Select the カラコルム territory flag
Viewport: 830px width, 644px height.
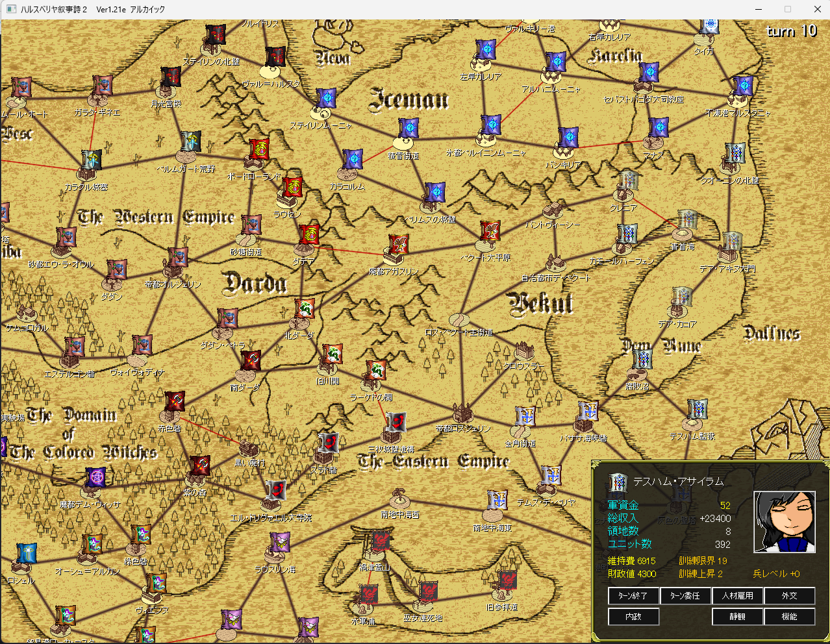click(x=353, y=160)
